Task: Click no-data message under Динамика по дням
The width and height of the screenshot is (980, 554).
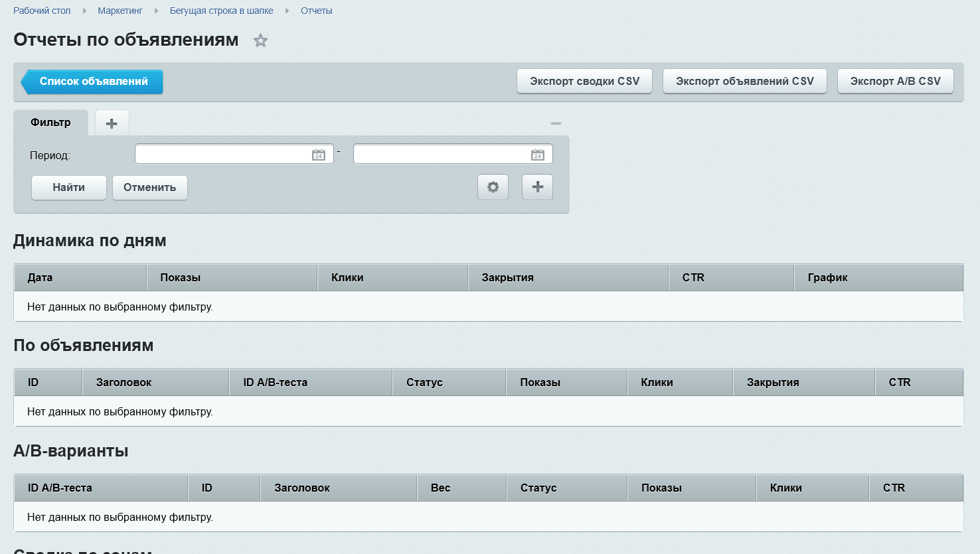Action: [x=120, y=307]
